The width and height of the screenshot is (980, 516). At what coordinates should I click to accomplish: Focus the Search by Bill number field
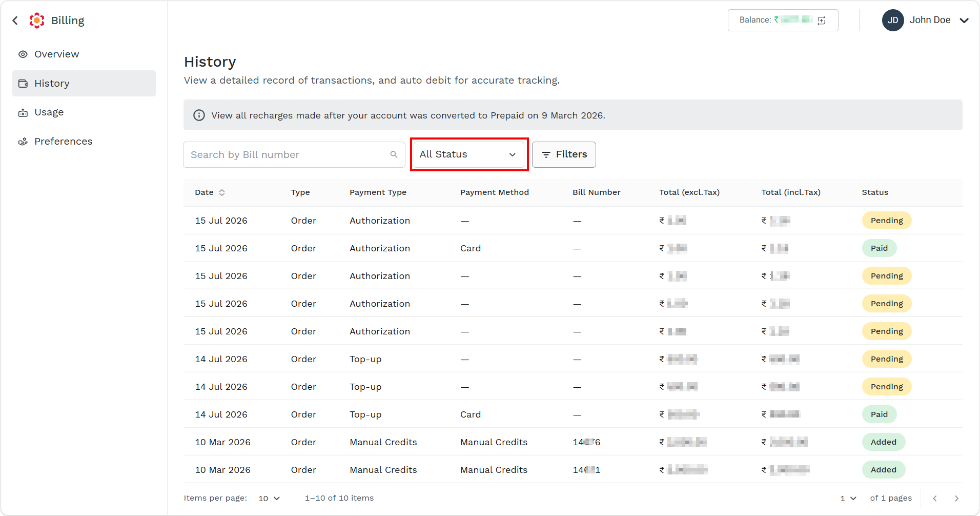(294, 155)
